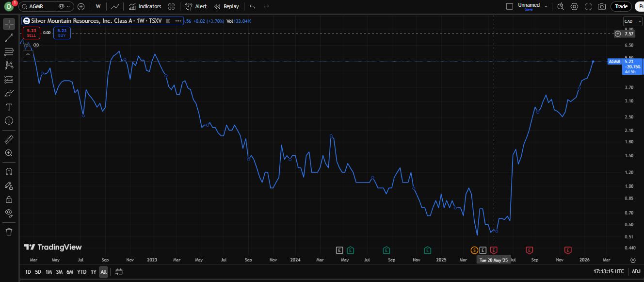Open the layout setup square icon

pos(509,6)
